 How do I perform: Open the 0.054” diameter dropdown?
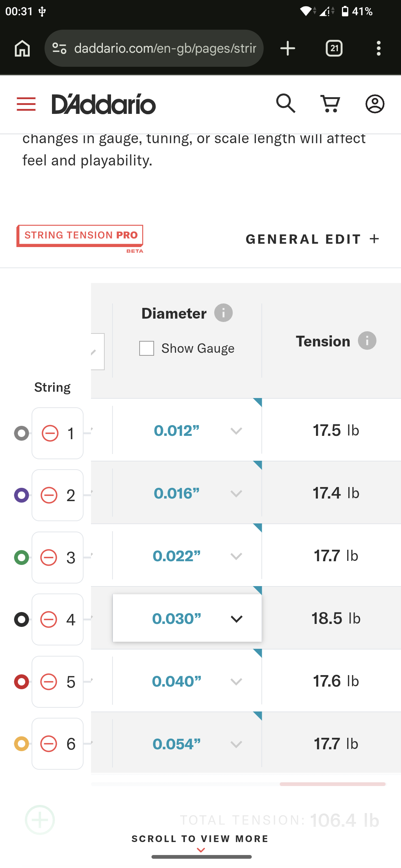point(187,744)
